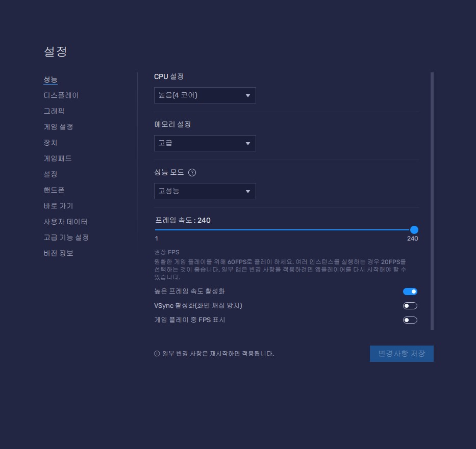Open the 성능 모드 dropdown
476x449 pixels.
coord(205,191)
